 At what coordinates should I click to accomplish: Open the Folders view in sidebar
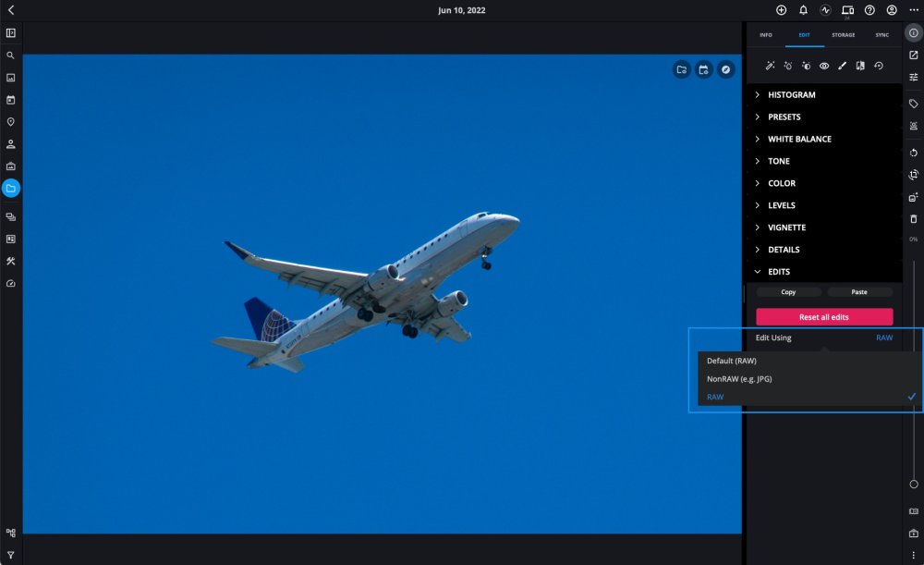tap(10, 188)
